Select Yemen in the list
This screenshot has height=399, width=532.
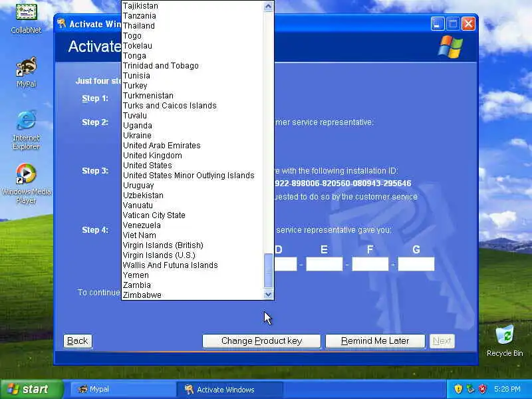click(x=192, y=275)
